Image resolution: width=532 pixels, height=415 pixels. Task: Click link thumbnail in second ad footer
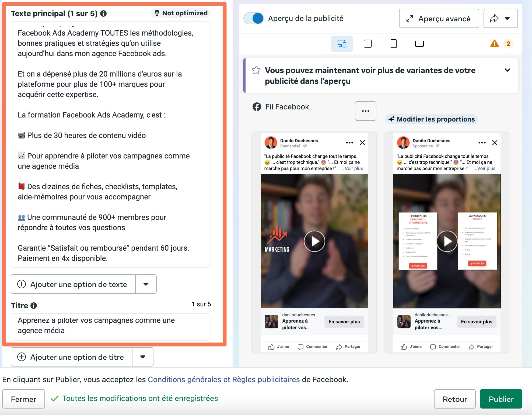pos(404,321)
